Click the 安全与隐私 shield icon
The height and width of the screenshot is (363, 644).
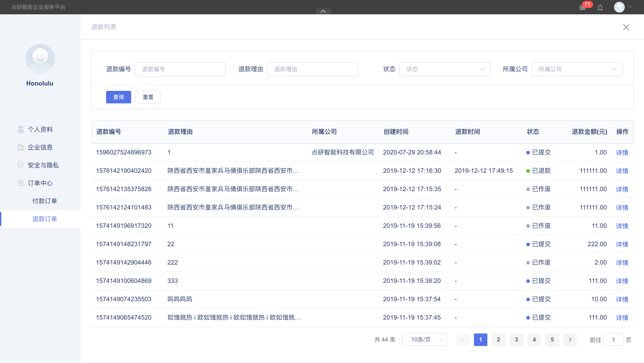pyautogui.click(x=21, y=165)
